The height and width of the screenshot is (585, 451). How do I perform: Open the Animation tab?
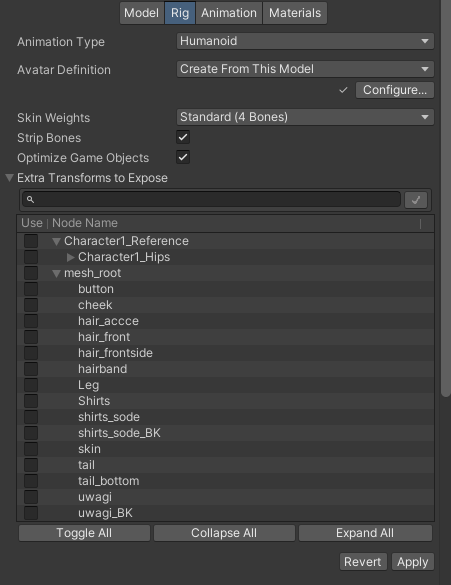(x=229, y=13)
